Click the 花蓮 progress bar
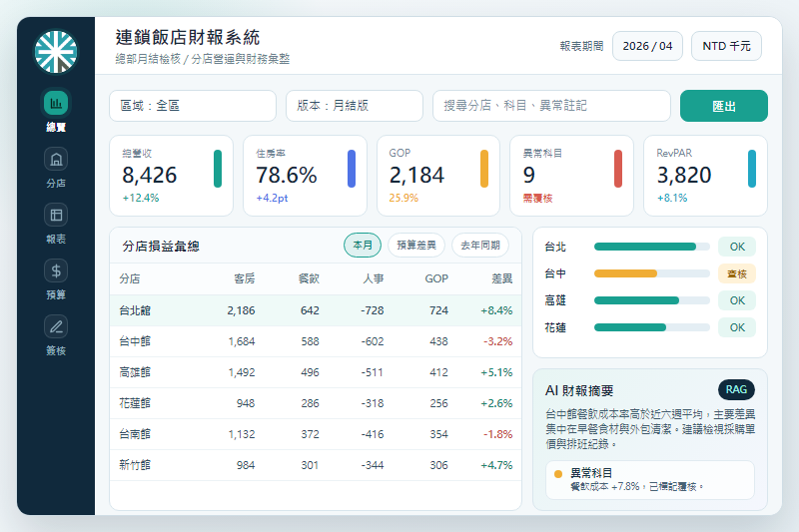799x532 pixels. coord(652,327)
